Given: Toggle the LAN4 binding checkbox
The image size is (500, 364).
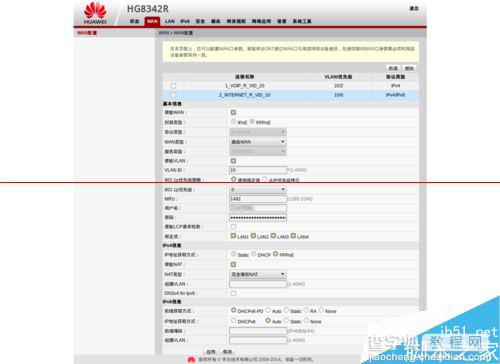Looking at the screenshot, I should 293,236.
